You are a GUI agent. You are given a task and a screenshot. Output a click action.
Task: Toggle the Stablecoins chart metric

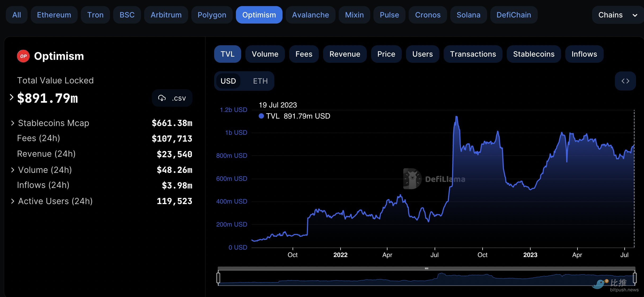pyautogui.click(x=534, y=54)
